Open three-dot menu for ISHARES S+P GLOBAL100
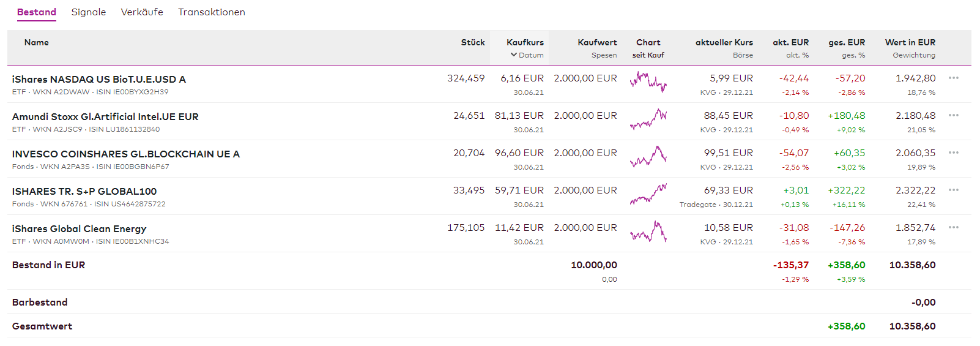This screenshot has width=980, height=346. coord(953,190)
